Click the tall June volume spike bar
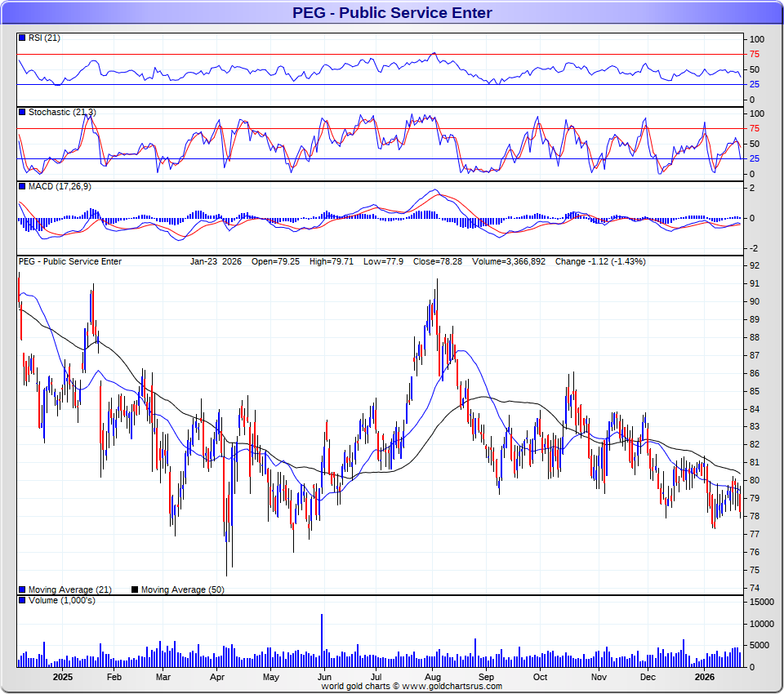Viewport: 784px width, 694px height. tap(322, 640)
